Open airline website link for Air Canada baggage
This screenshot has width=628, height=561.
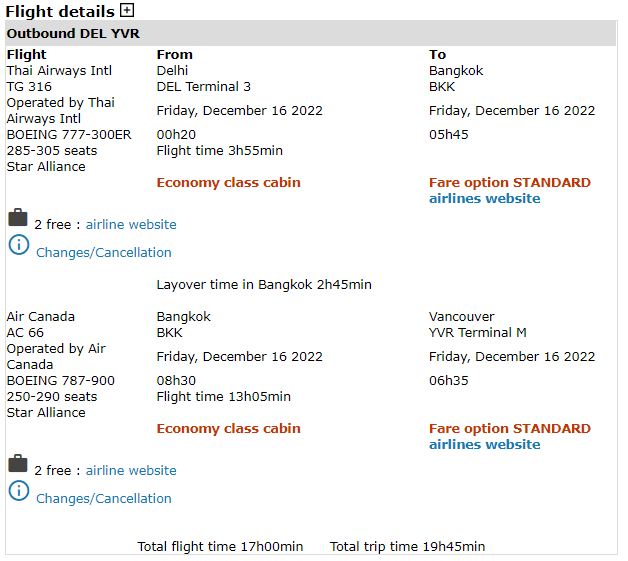click(x=131, y=471)
